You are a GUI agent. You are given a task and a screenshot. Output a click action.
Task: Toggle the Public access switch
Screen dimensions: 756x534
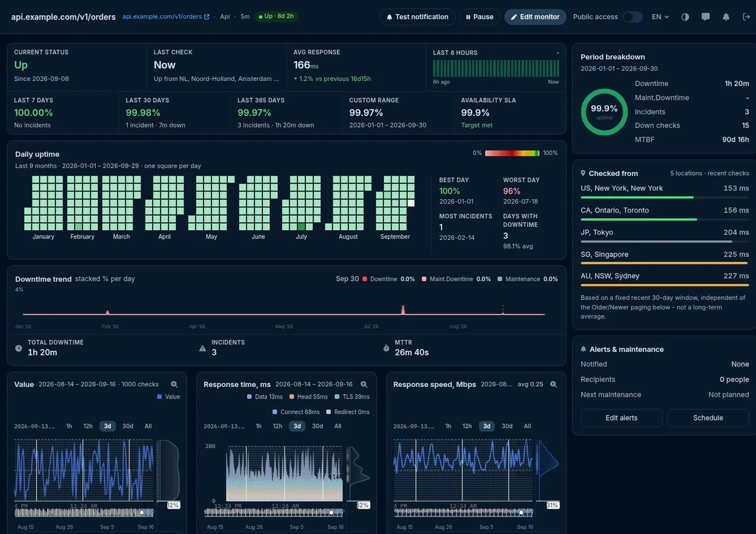pyautogui.click(x=633, y=17)
